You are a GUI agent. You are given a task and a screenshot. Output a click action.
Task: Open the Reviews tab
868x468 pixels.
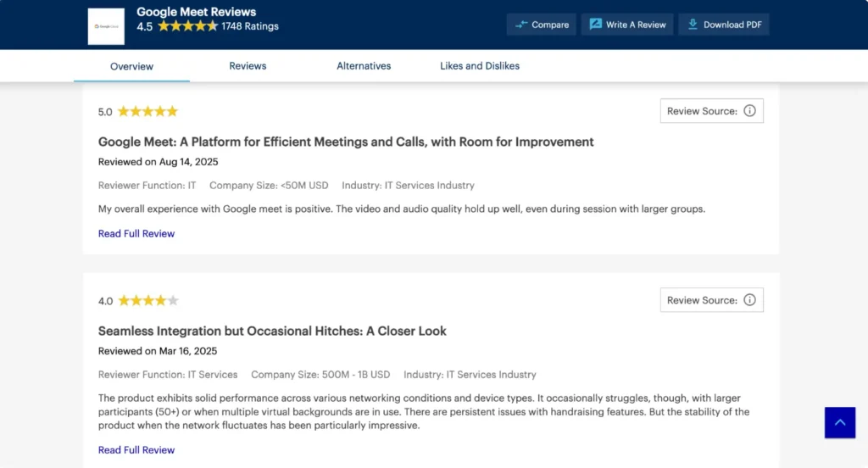248,66
